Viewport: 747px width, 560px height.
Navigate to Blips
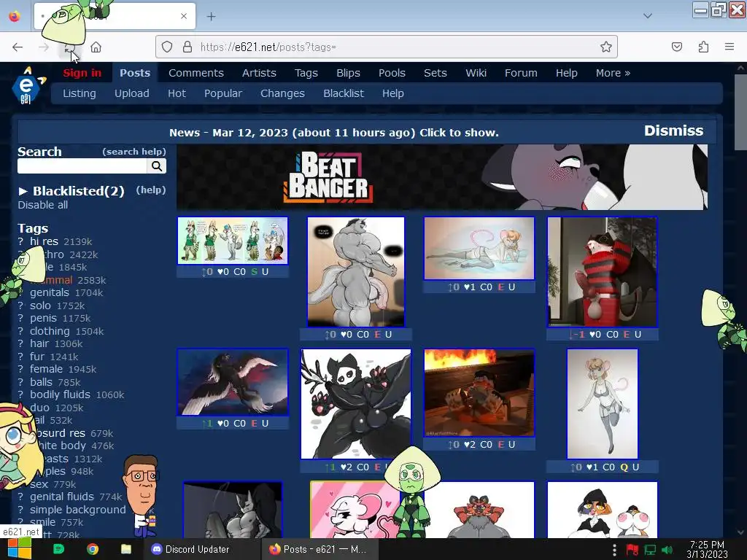point(348,73)
